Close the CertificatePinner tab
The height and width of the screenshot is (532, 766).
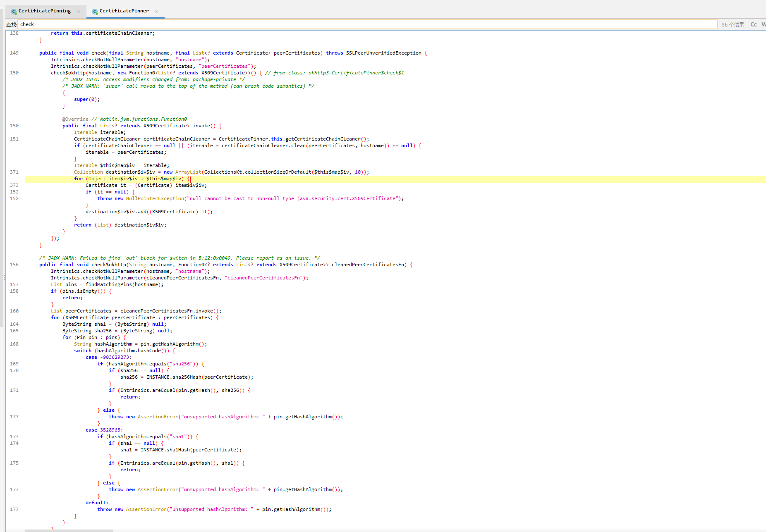pos(156,12)
